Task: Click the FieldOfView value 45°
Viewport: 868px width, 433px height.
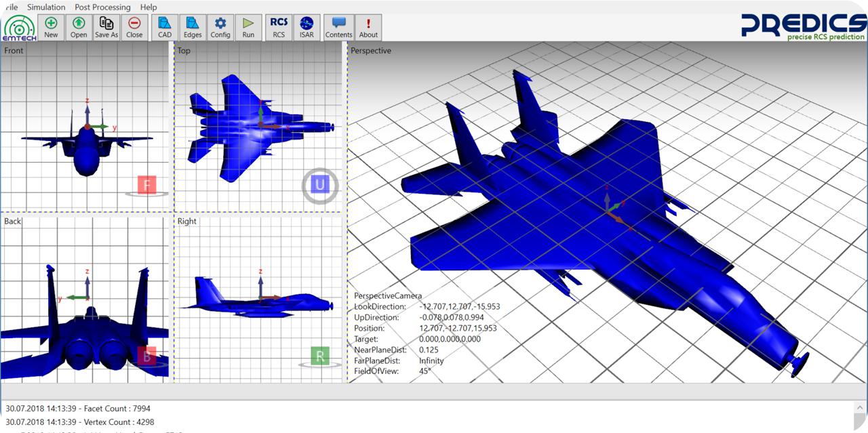Action: click(x=425, y=372)
